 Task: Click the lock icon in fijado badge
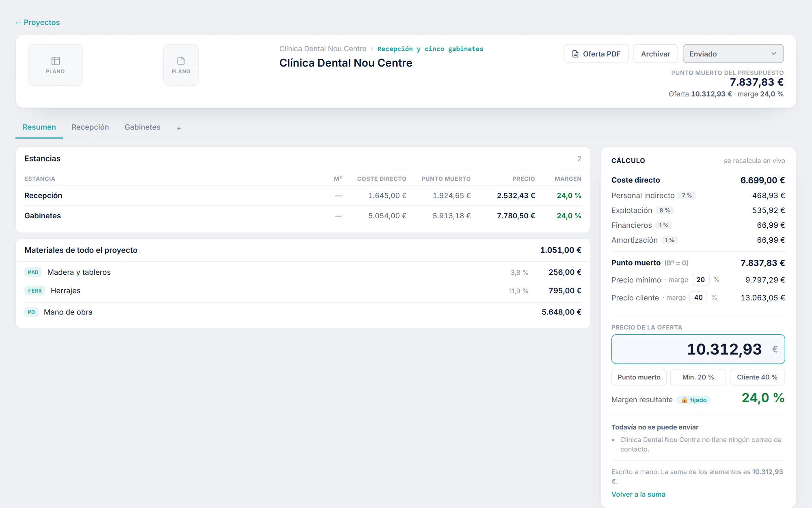click(685, 400)
